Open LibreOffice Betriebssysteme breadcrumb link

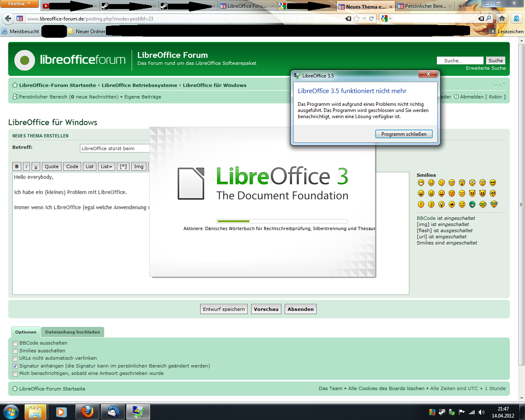(x=139, y=85)
